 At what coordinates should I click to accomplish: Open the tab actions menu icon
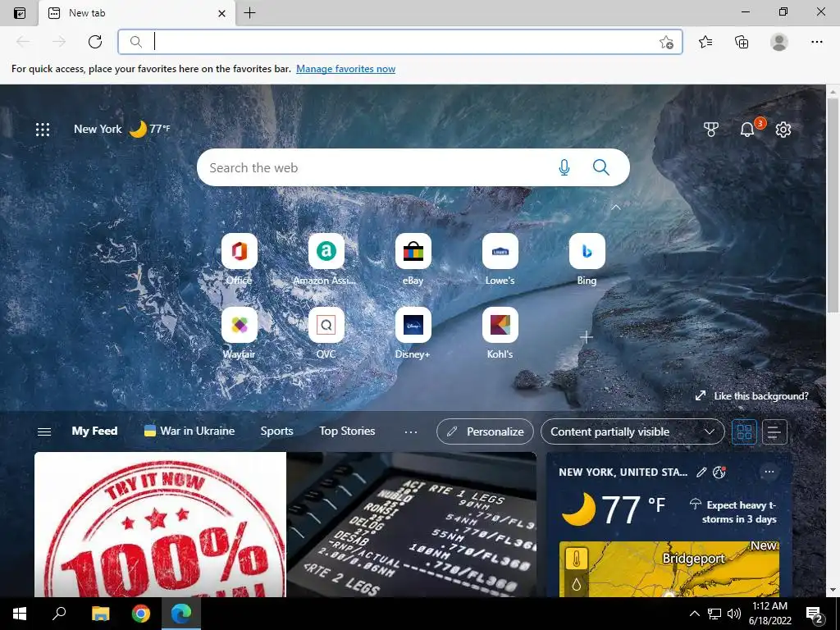click(20, 13)
